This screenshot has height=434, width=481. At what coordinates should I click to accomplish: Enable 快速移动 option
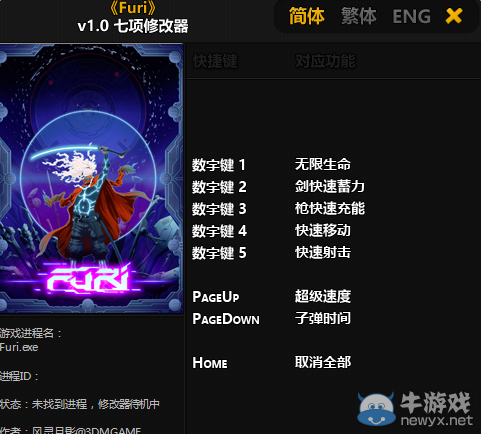pyautogui.click(x=323, y=230)
